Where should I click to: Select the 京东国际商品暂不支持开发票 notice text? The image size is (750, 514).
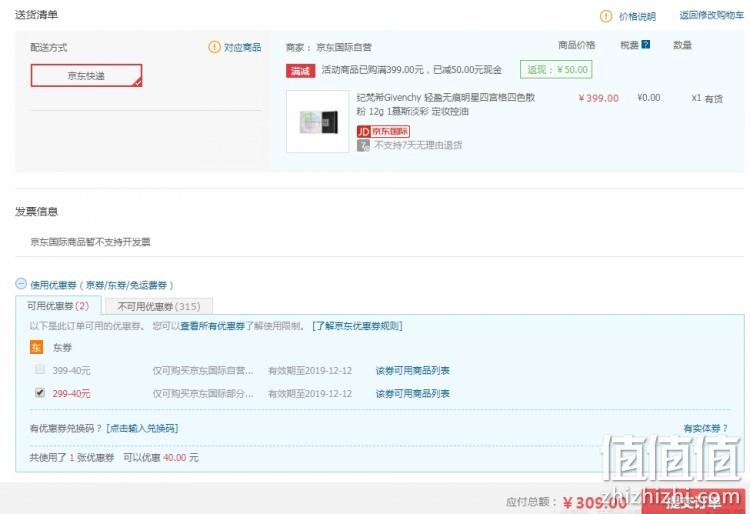[90, 242]
